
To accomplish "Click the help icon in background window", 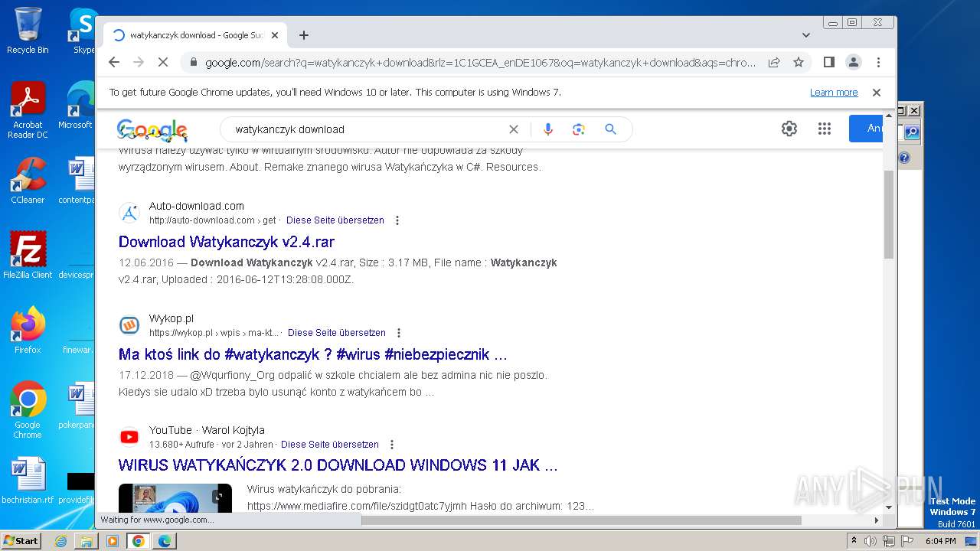I will [x=903, y=158].
